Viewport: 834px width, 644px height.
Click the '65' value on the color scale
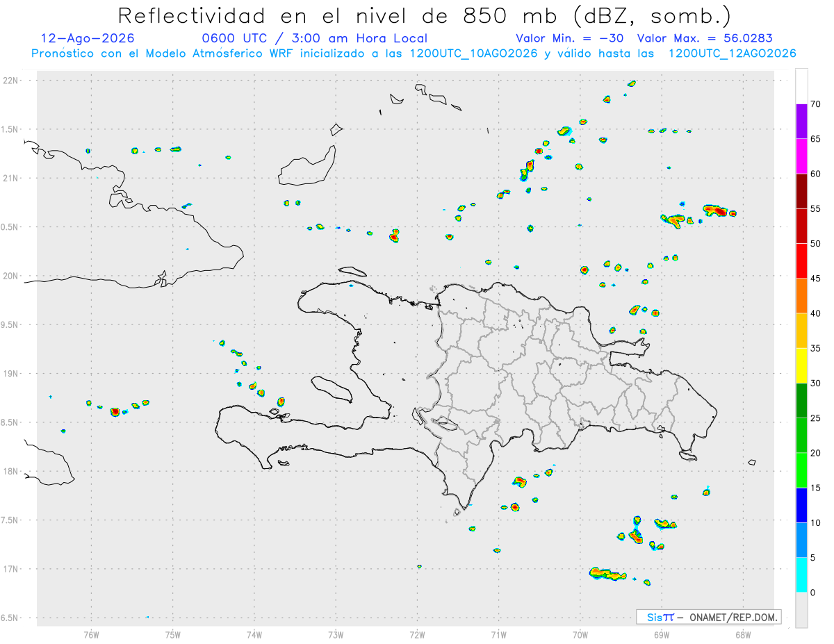[x=815, y=139]
